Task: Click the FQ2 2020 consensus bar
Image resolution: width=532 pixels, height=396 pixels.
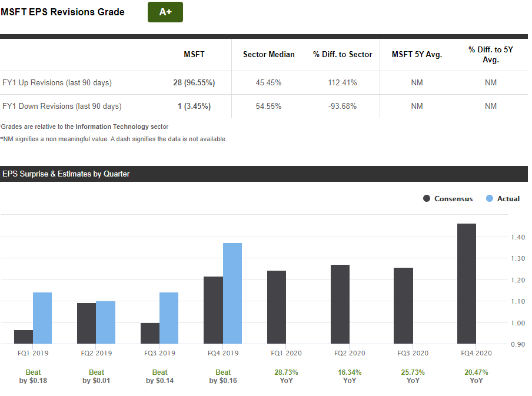Action: click(340, 304)
